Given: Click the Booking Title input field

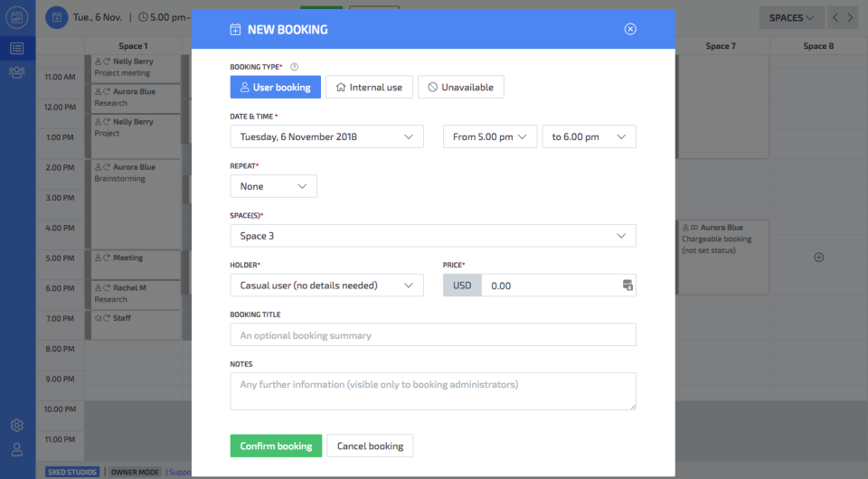Looking at the screenshot, I should (x=433, y=335).
